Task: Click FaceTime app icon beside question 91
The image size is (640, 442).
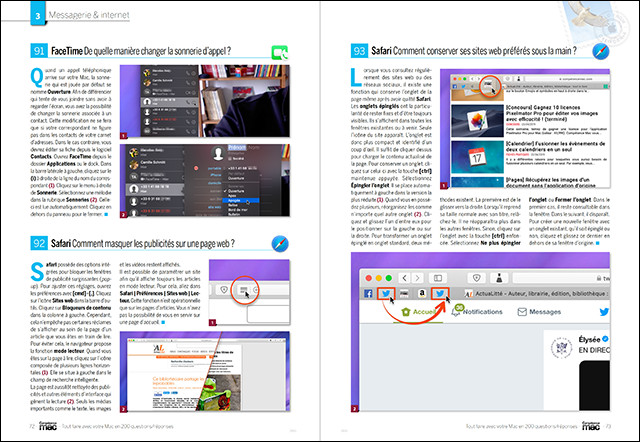Action: (x=280, y=53)
